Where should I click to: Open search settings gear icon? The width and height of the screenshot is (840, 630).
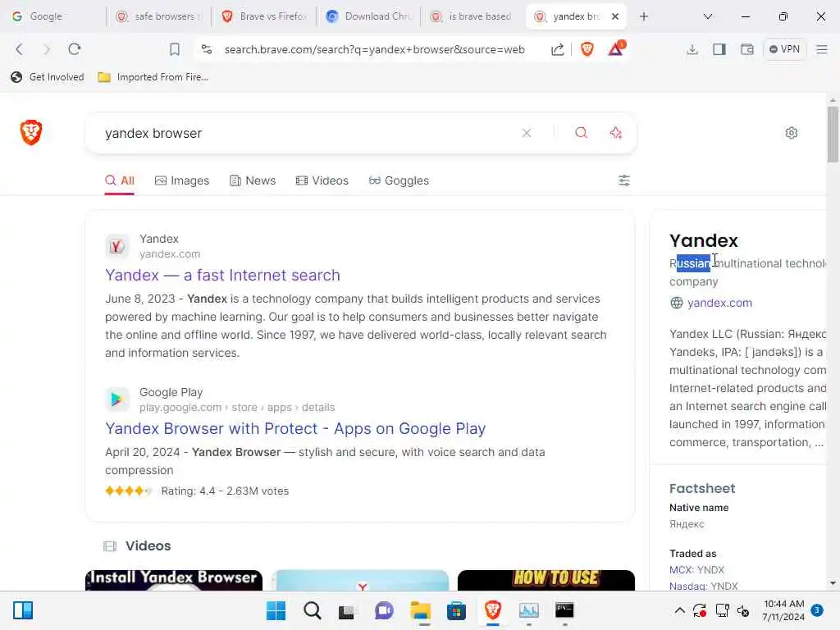point(792,133)
